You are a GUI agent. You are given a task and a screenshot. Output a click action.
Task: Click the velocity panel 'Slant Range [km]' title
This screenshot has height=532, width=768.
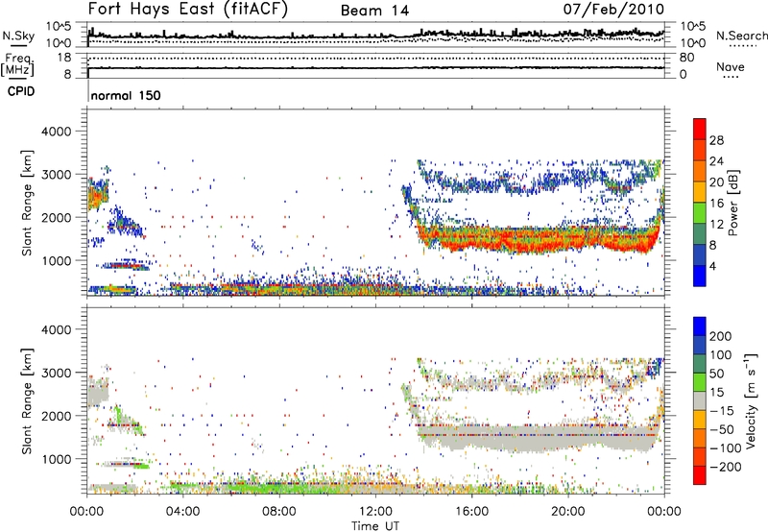[27, 401]
